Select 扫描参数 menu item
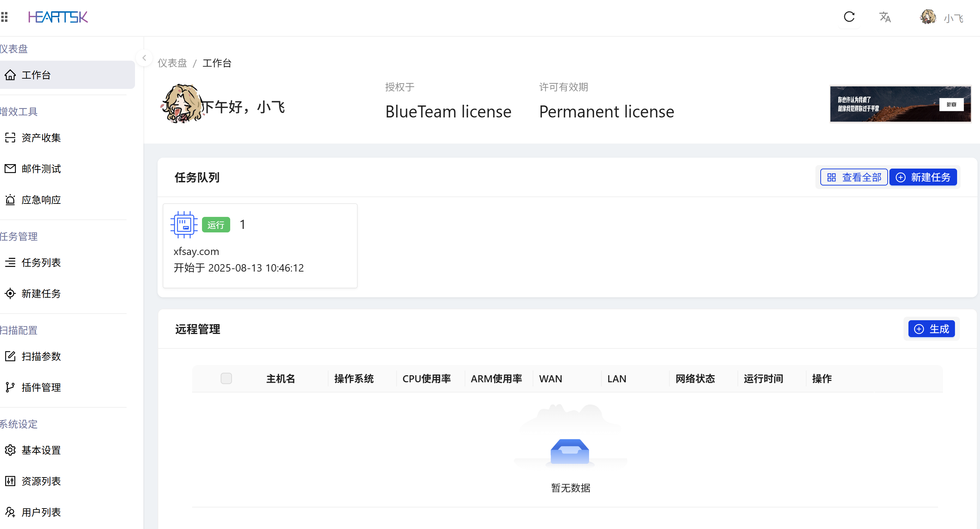 tap(41, 356)
